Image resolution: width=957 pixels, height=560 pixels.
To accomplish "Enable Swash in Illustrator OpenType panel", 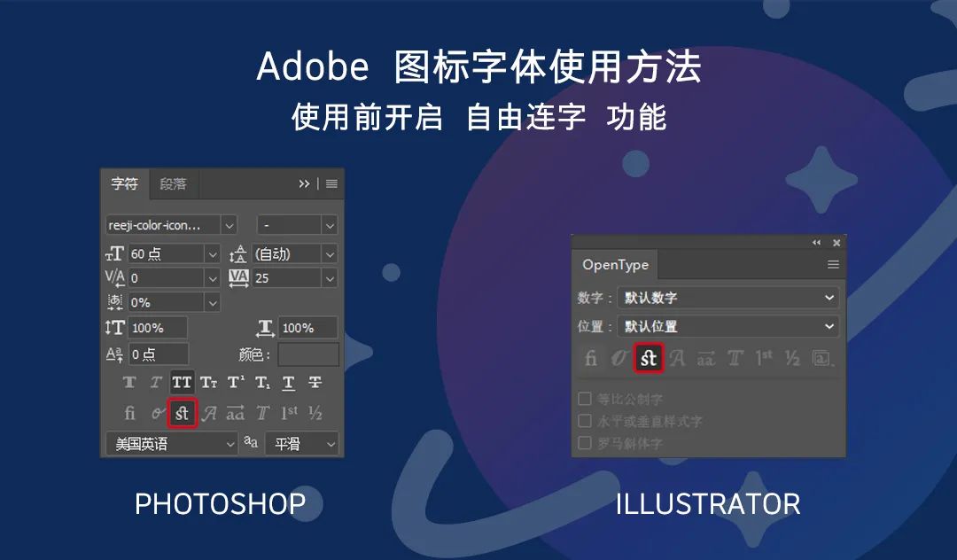I will (x=677, y=358).
